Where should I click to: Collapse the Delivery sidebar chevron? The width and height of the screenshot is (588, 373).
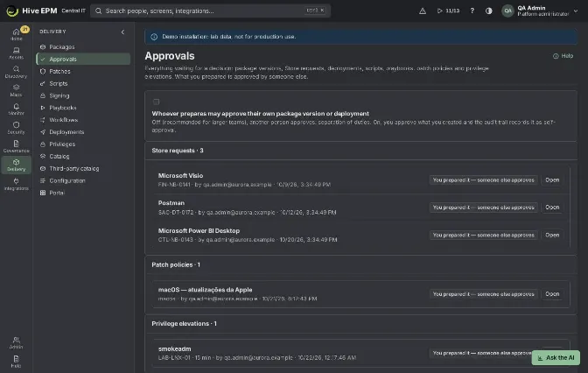point(122,32)
